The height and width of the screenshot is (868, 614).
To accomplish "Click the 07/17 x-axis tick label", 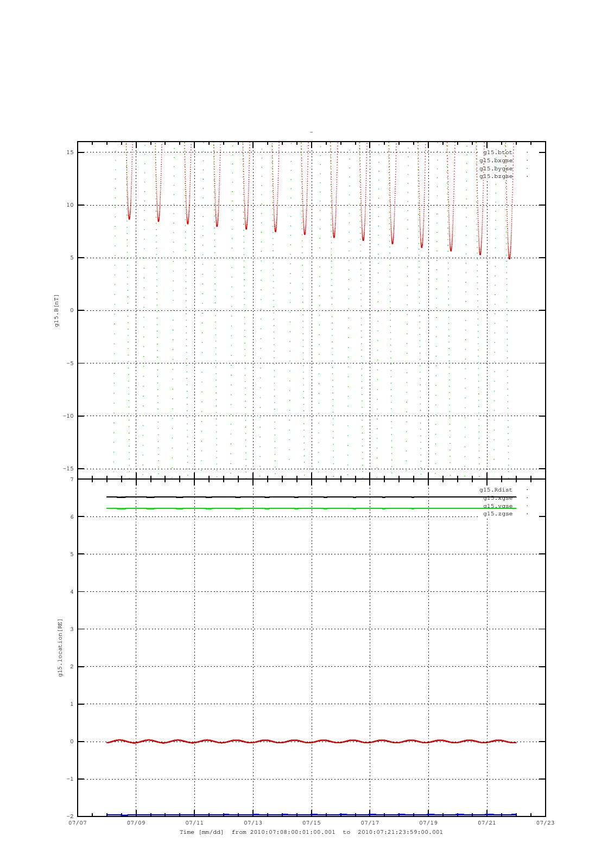I will pyautogui.click(x=370, y=823).
